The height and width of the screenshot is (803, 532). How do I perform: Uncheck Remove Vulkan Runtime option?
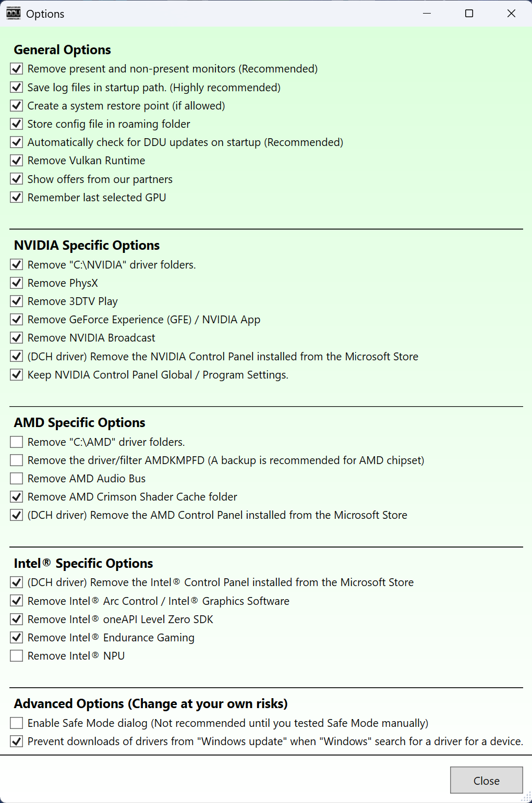tap(17, 161)
